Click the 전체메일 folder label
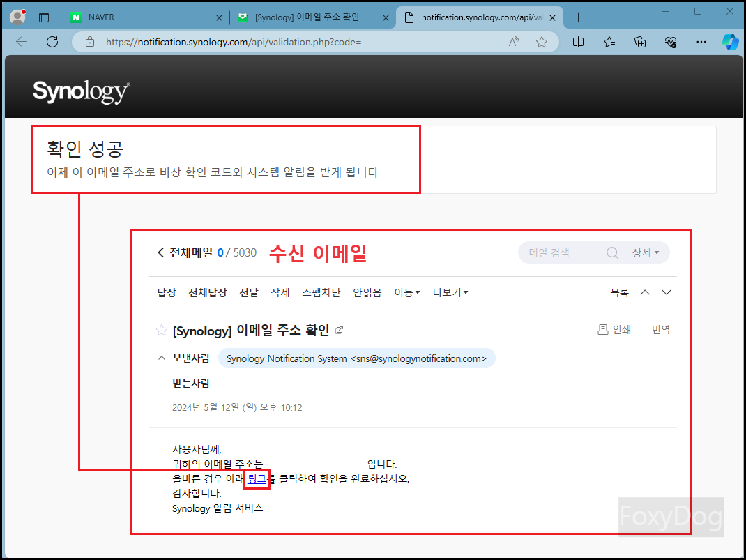The width and height of the screenshot is (746, 560). pyautogui.click(x=191, y=252)
